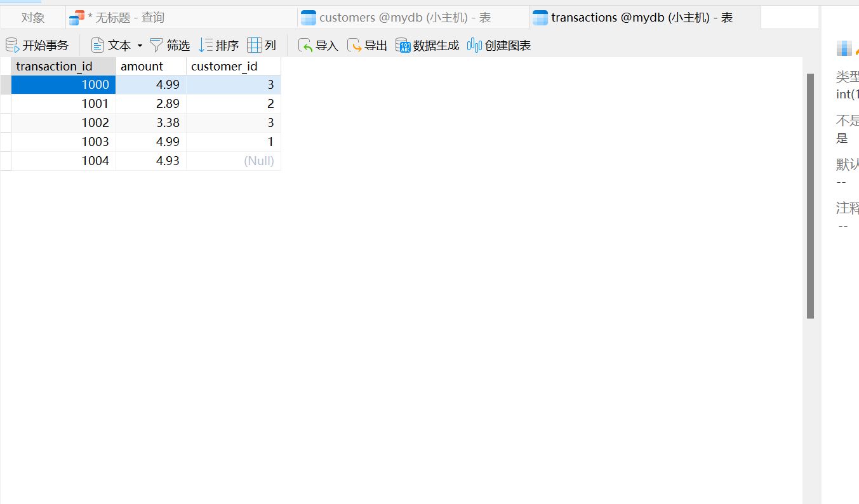859x504 pixels.
Task: Click the transaction_id column header
Action: [55, 66]
